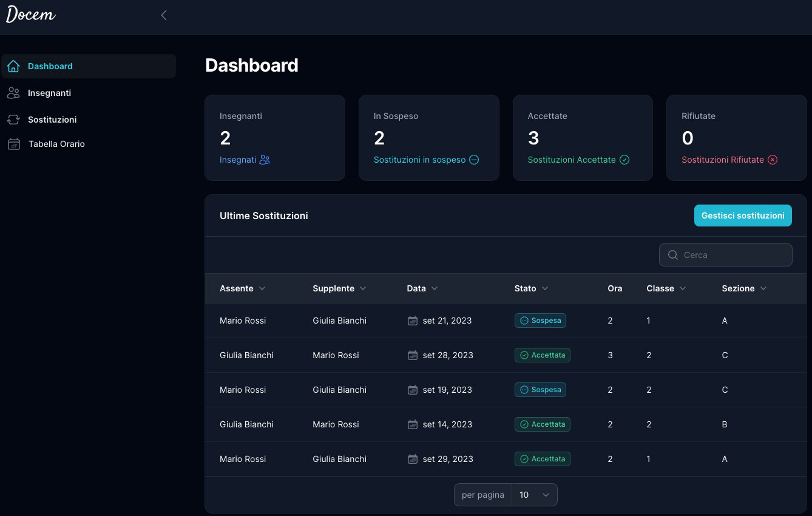Click the users icon next to the Insegnati link
Viewport: 812px width, 516px height.
tap(265, 160)
